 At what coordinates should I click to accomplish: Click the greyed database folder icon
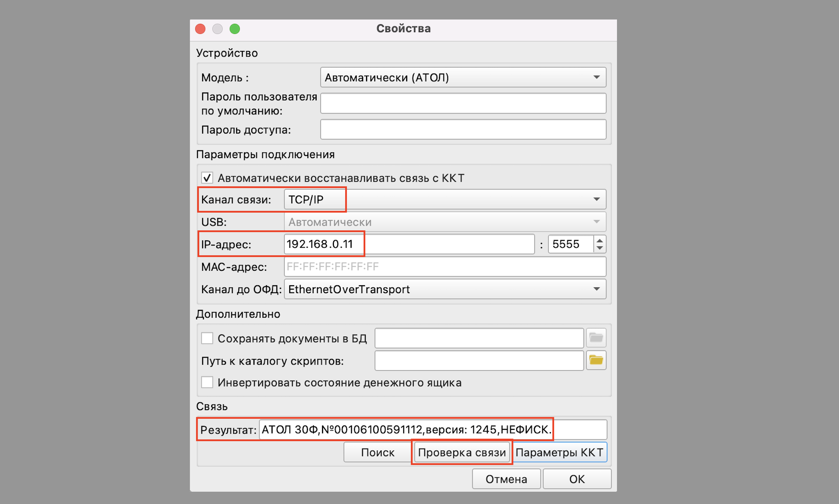pos(596,338)
